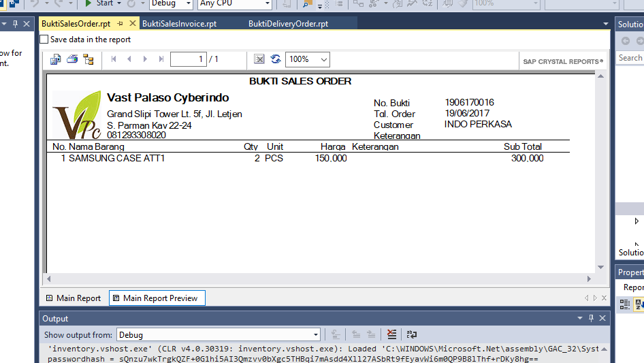This screenshot has width=644, height=363.
Task: Click the Start debugging play icon
Action: coord(88,3)
